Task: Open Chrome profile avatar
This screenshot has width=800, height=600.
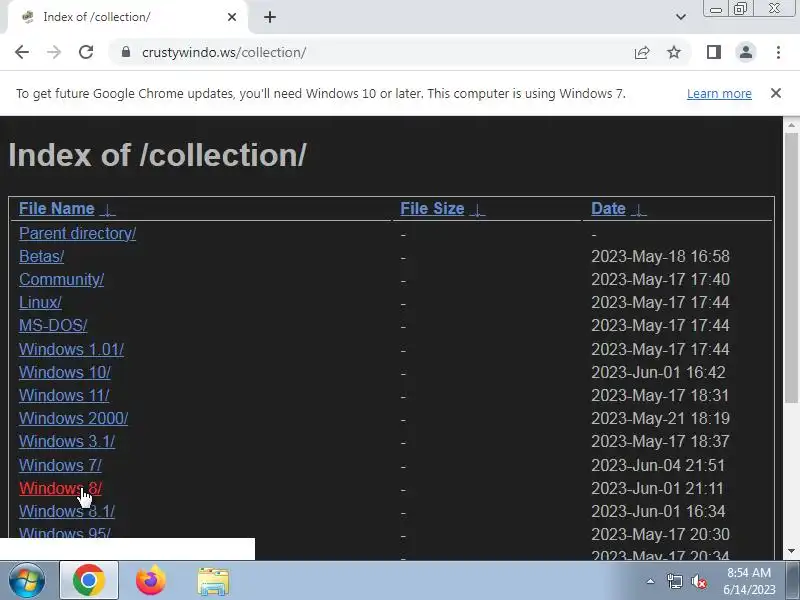Action: (746, 52)
